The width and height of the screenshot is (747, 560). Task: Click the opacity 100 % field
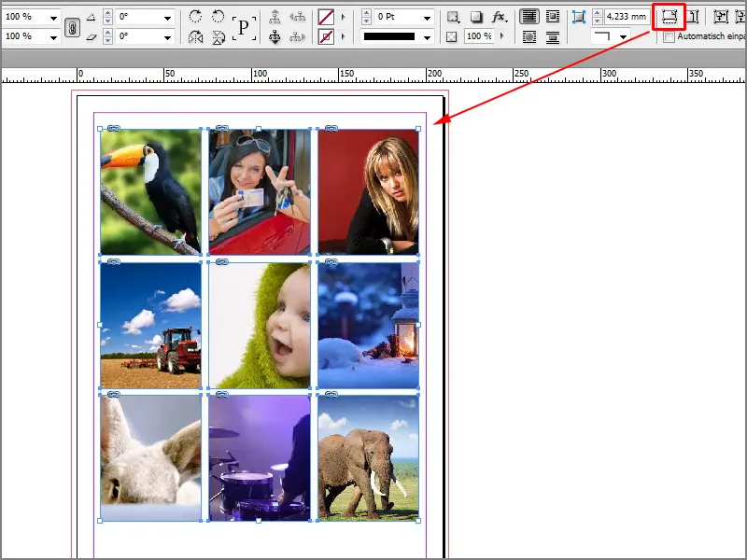pos(479,36)
